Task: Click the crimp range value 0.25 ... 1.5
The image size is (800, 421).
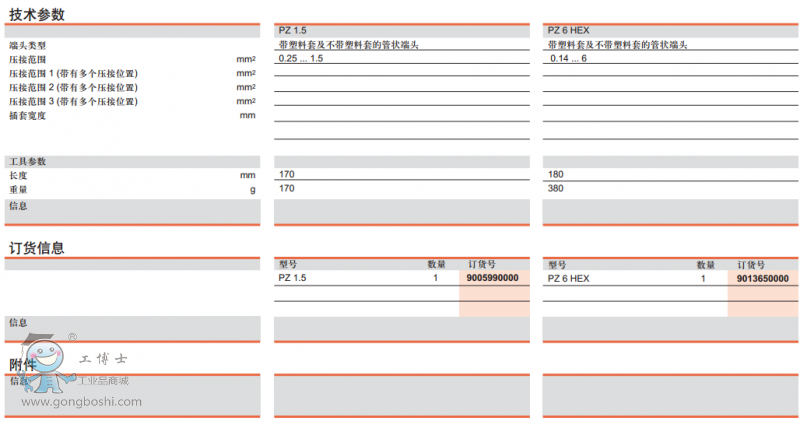Action: click(x=301, y=60)
